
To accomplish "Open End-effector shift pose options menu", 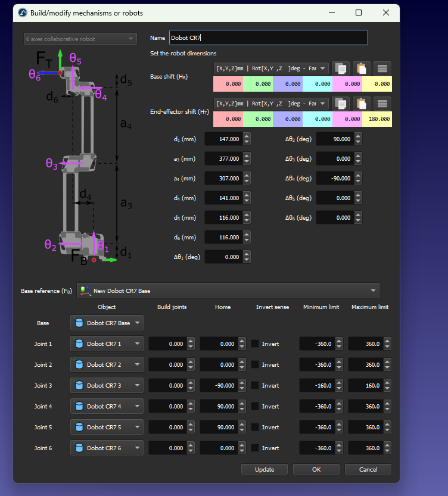I will (382, 103).
